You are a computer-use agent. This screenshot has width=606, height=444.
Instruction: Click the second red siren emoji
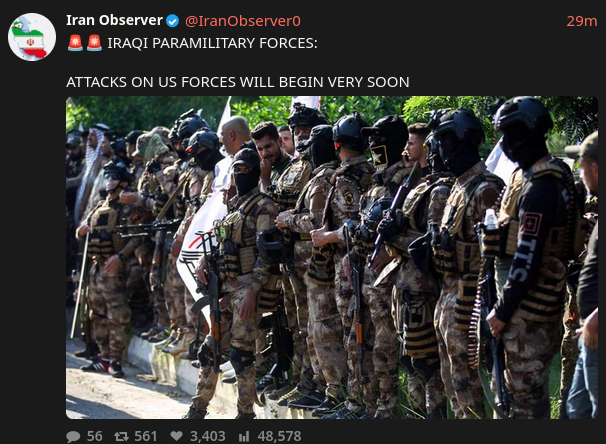pyautogui.click(x=94, y=43)
